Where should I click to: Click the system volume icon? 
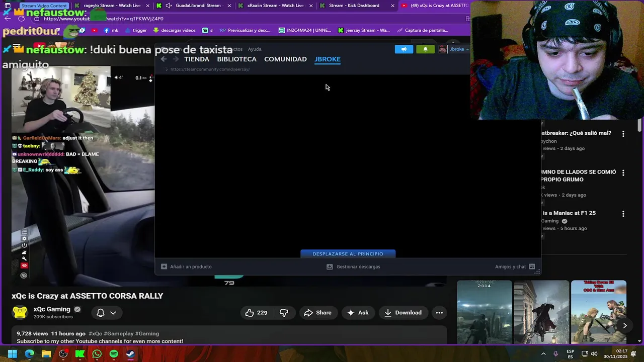coord(594,354)
